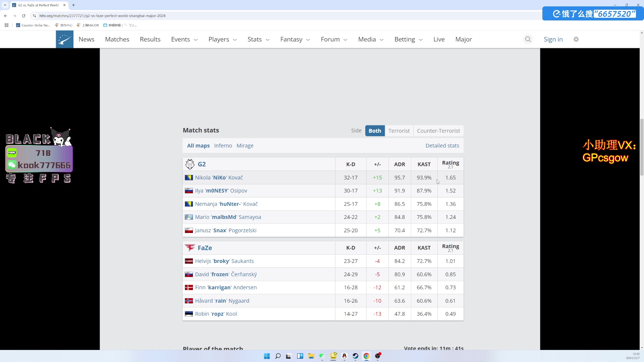The image size is (644, 362).
Task: Switch to the Inferno map tab
Action: click(223, 145)
